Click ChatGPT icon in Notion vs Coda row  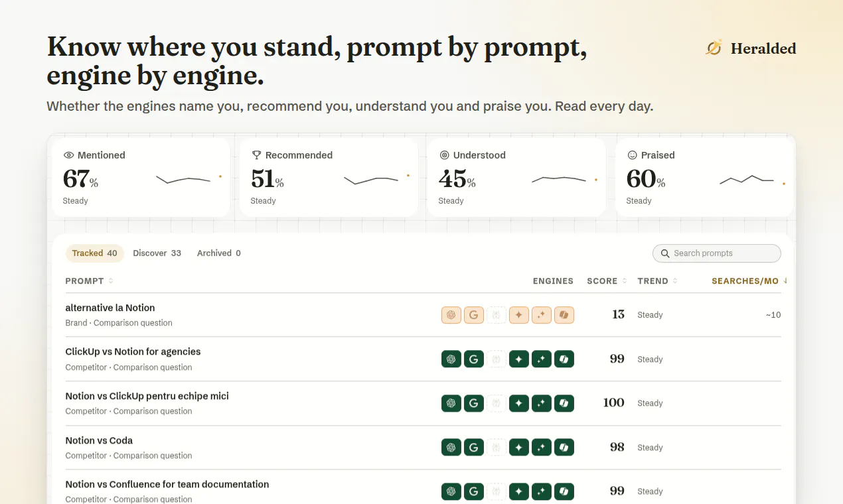451,448
